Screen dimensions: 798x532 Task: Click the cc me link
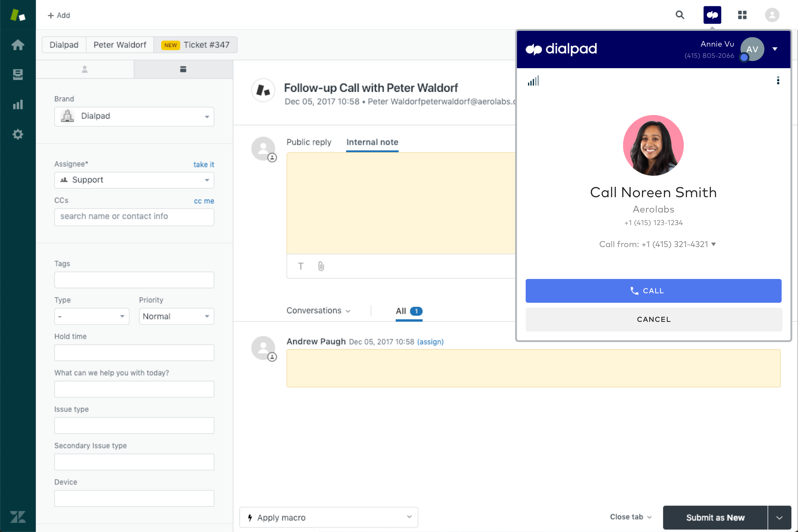(204, 201)
